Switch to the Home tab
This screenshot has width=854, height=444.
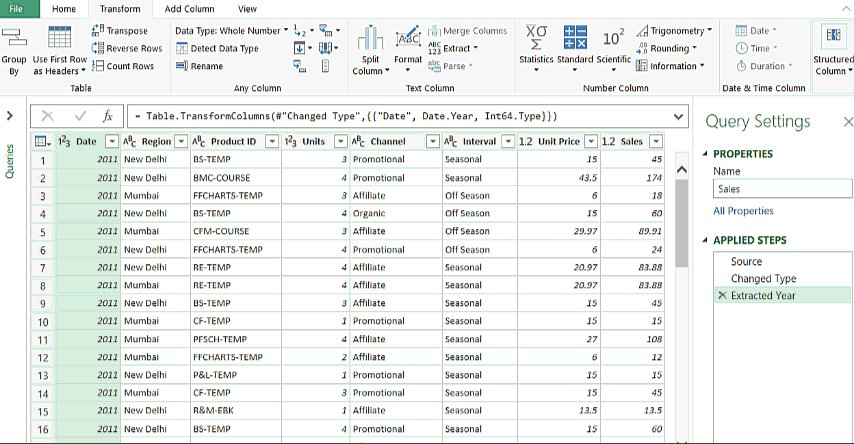tap(64, 9)
